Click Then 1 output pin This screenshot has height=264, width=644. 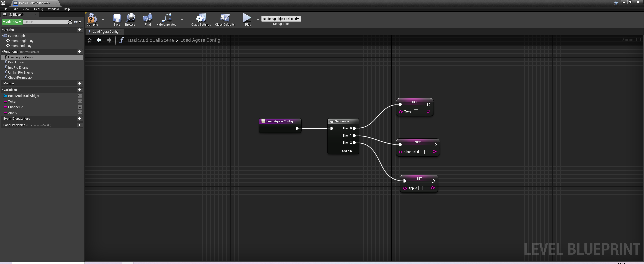(355, 136)
